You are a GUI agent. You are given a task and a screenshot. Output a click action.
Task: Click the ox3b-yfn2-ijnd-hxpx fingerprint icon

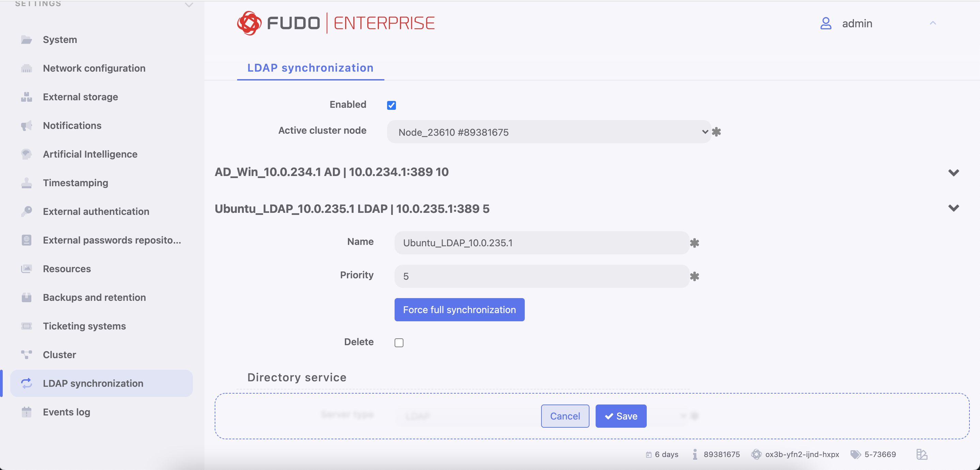(x=756, y=454)
